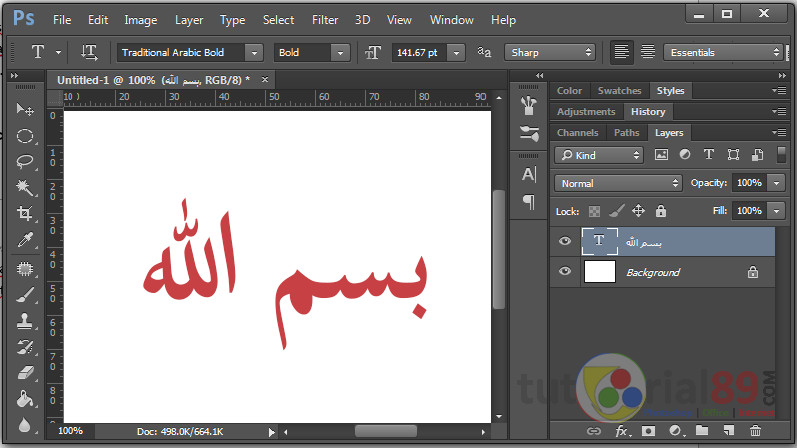The width and height of the screenshot is (797, 448).
Task: Close the Untitled-1 document tab
Action: pyautogui.click(x=264, y=79)
